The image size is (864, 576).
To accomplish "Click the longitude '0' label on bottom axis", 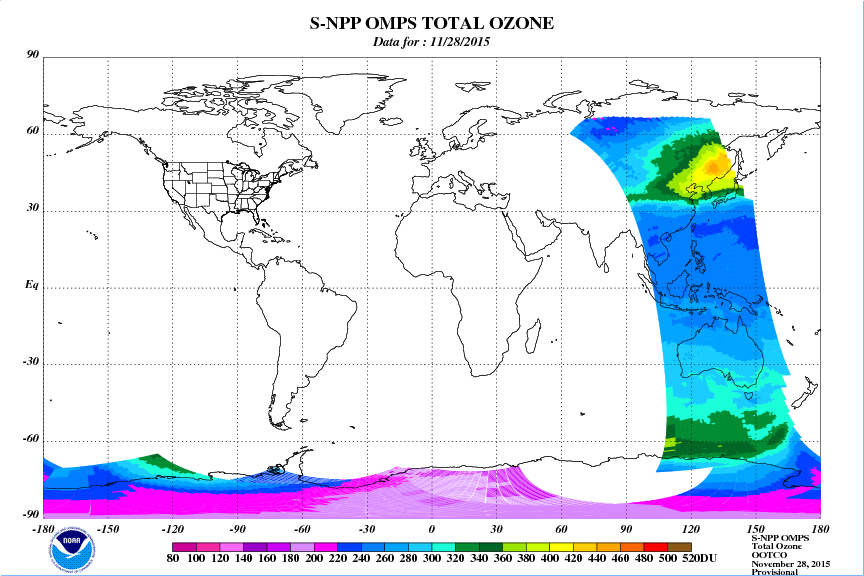I will point(431,530).
